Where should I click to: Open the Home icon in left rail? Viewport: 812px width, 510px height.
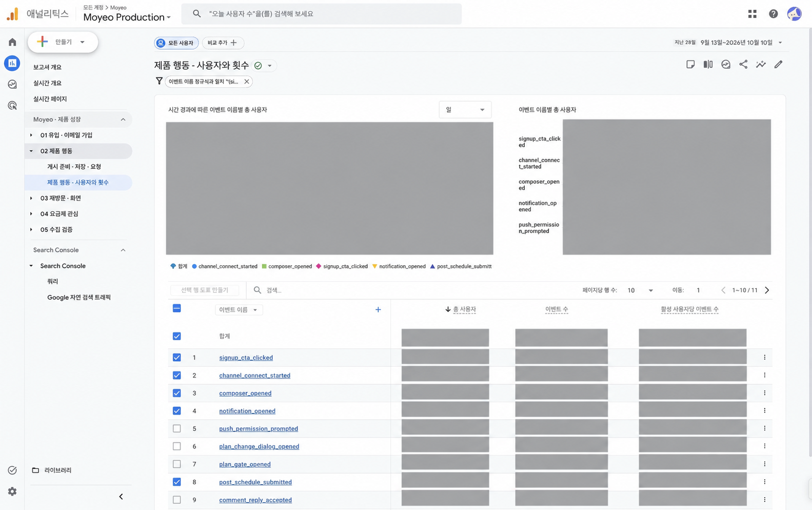point(12,42)
